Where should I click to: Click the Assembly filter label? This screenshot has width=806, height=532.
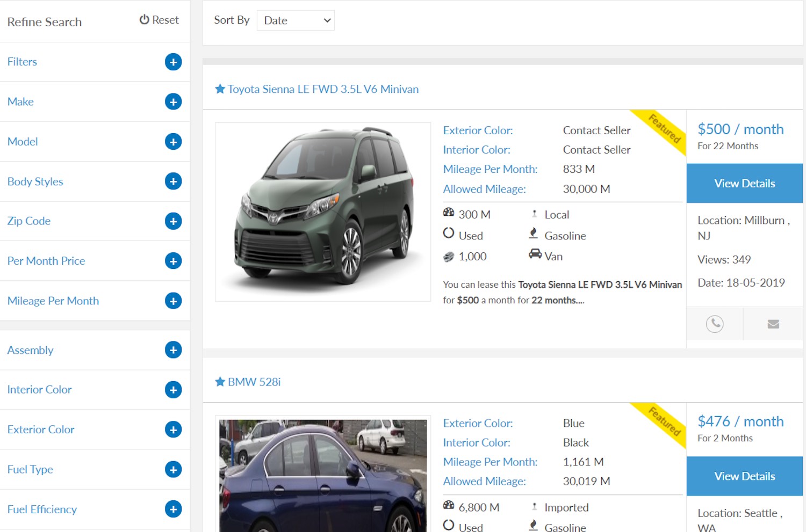30,350
